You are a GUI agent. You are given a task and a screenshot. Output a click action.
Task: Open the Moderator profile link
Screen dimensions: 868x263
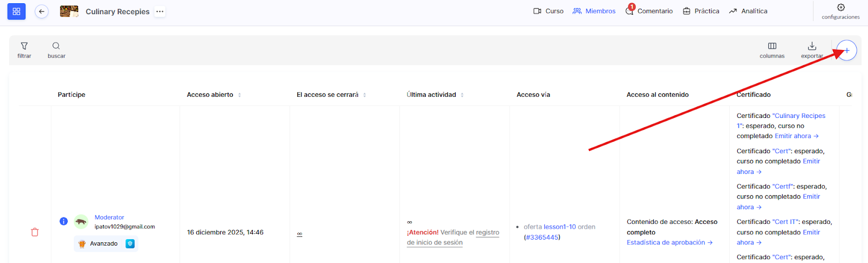point(109,217)
